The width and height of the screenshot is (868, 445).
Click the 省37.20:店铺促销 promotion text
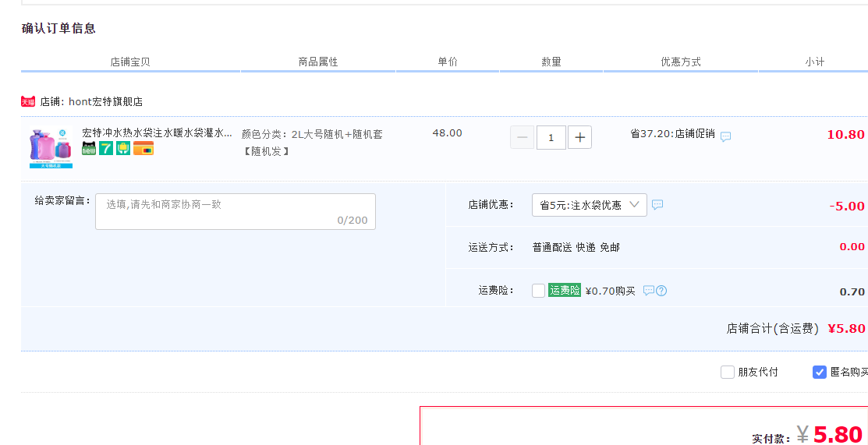672,134
